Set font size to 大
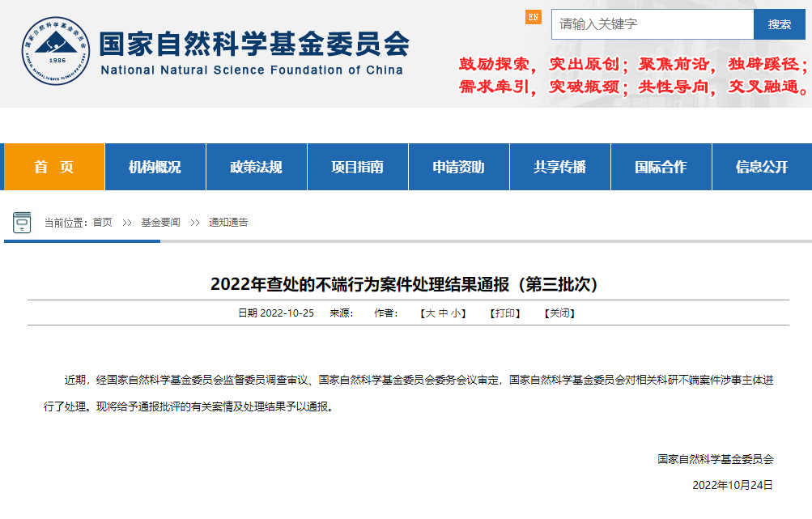This screenshot has width=812, height=519. pyautogui.click(x=430, y=313)
